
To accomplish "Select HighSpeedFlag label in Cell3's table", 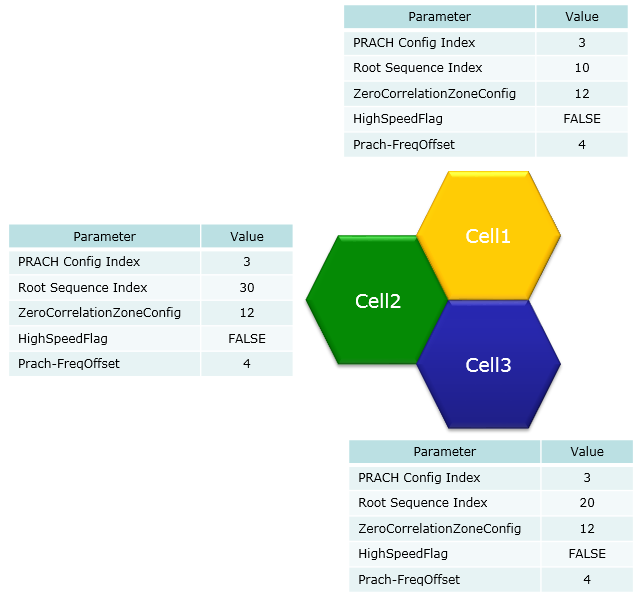I will click(x=403, y=554).
